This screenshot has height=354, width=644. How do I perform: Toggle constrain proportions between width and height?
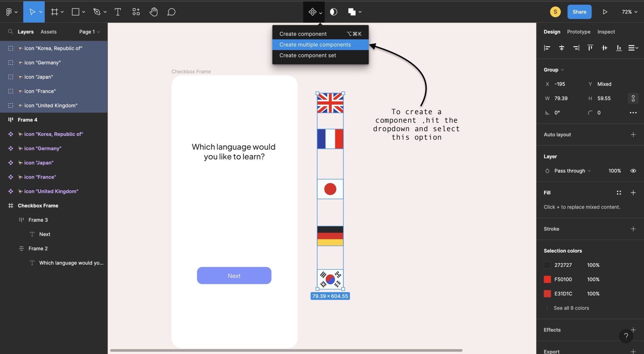633,98
